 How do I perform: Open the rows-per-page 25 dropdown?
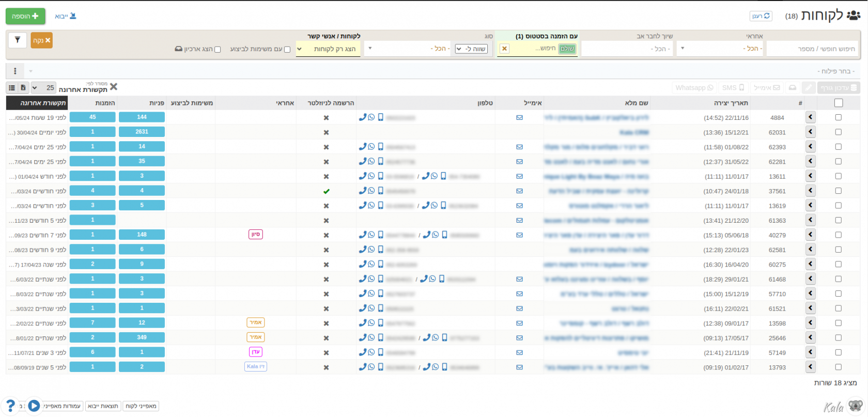coord(42,88)
